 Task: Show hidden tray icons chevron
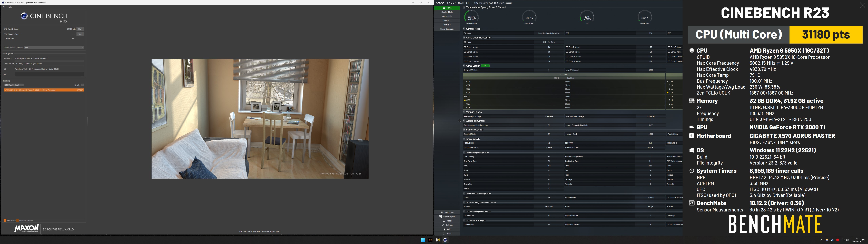point(821,240)
